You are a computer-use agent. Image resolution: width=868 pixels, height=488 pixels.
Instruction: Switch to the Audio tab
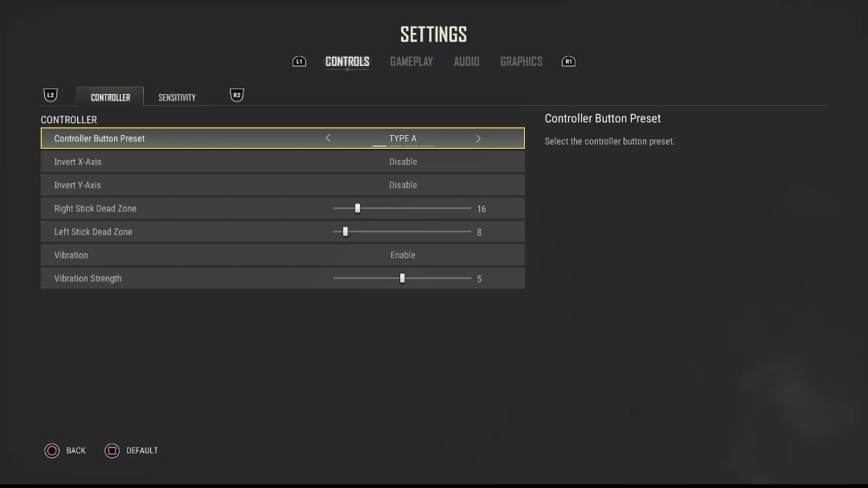coord(467,62)
